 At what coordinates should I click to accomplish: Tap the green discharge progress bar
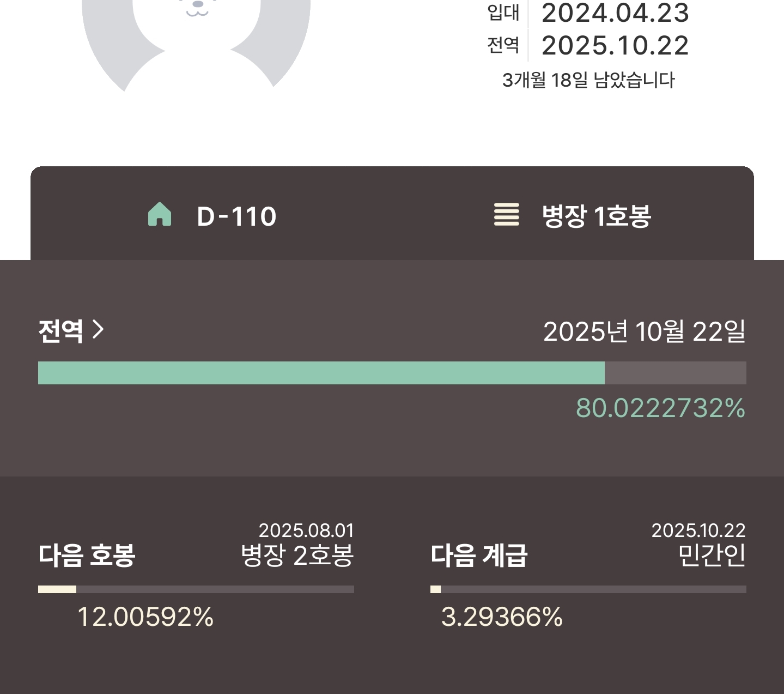click(392, 373)
